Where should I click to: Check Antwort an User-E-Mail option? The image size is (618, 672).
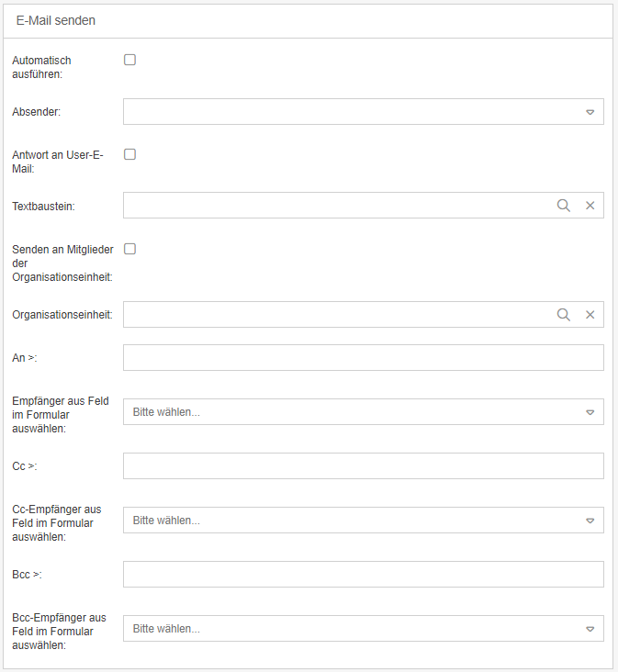coord(130,154)
